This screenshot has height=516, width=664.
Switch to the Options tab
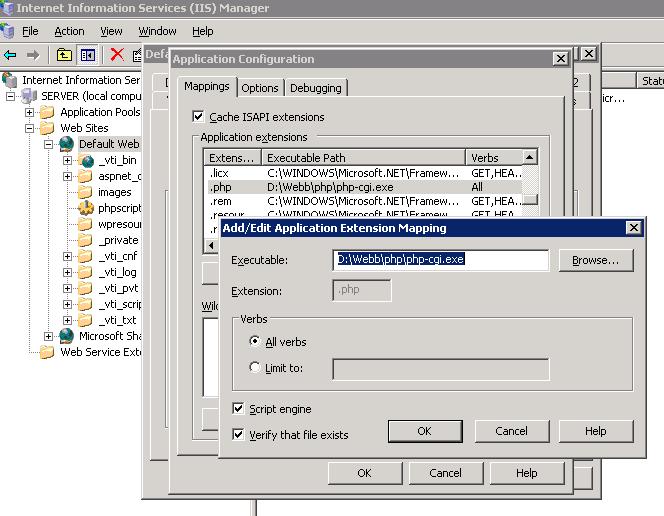pyautogui.click(x=260, y=88)
